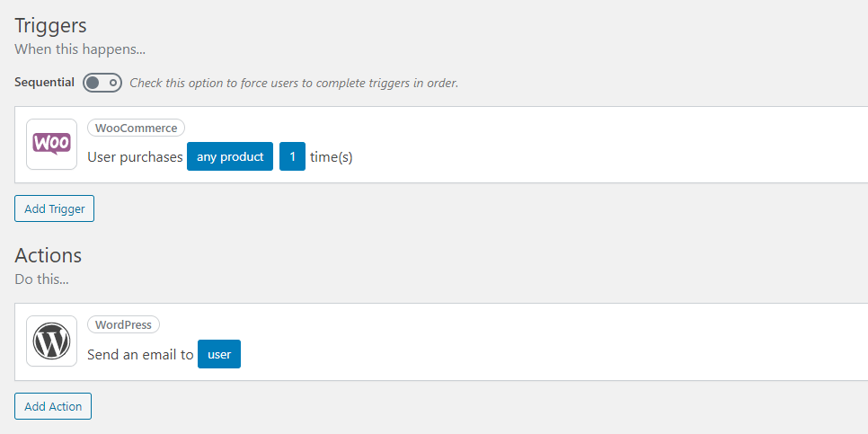Click the 'Do this...' subtitle
The height and width of the screenshot is (434, 868).
pyautogui.click(x=41, y=279)
